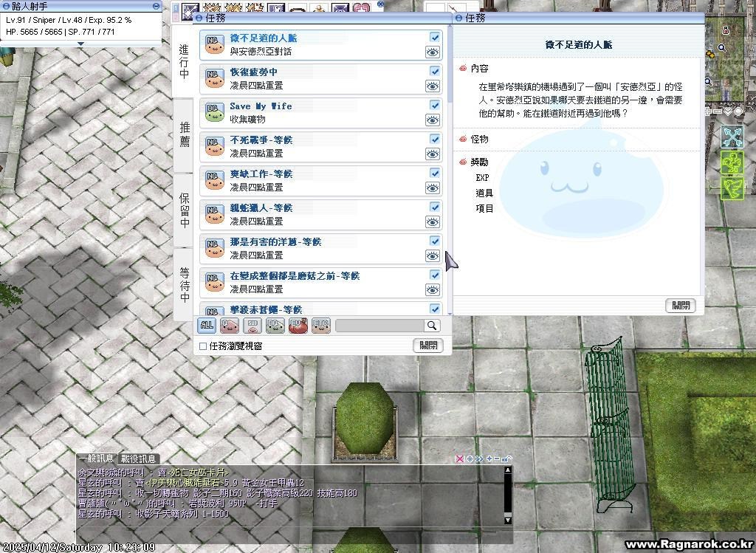The width and height of the screenshot is (756, 553).
Task: Click the DQ icon of Save My Wife quest
Action: (215, 112)
